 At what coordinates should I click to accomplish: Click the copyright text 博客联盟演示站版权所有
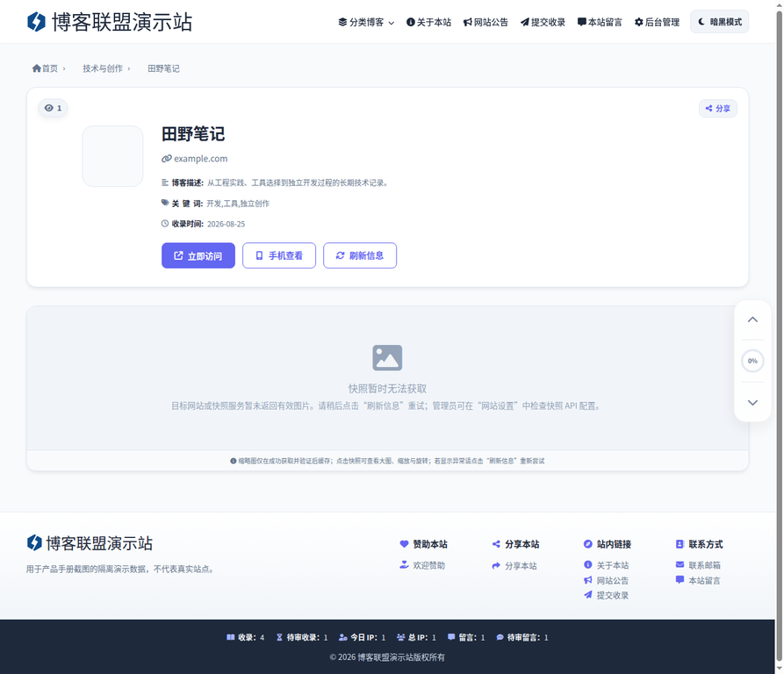tap(401, 657)
